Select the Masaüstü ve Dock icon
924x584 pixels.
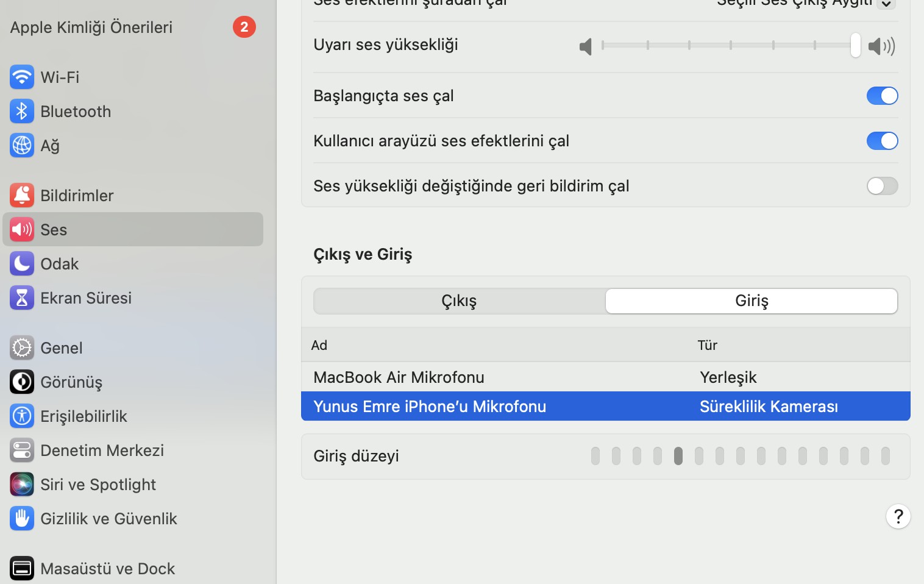click(x=22, y=568)
